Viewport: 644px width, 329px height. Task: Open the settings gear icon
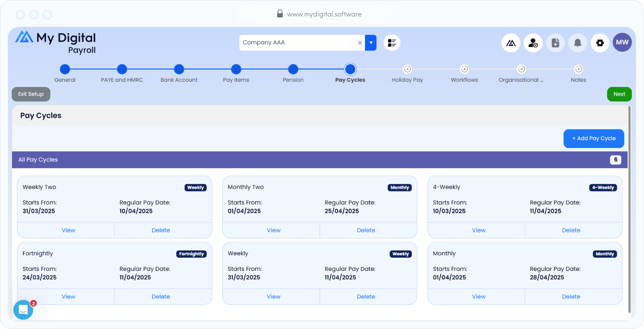[600, 43]
